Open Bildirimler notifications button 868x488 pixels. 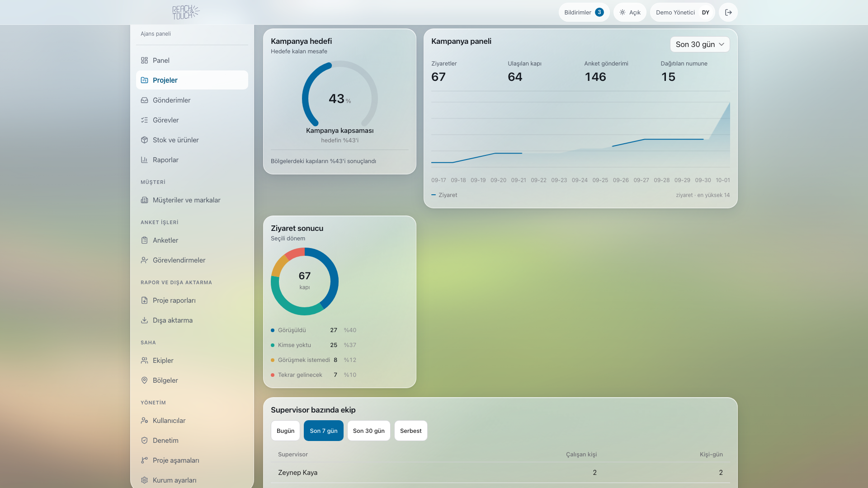coord(584,12)
